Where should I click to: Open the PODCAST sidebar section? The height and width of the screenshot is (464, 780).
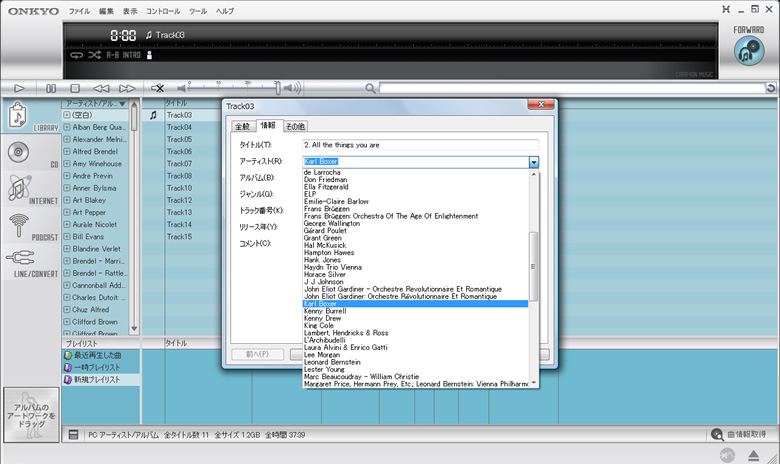click(x=31, y=226)
